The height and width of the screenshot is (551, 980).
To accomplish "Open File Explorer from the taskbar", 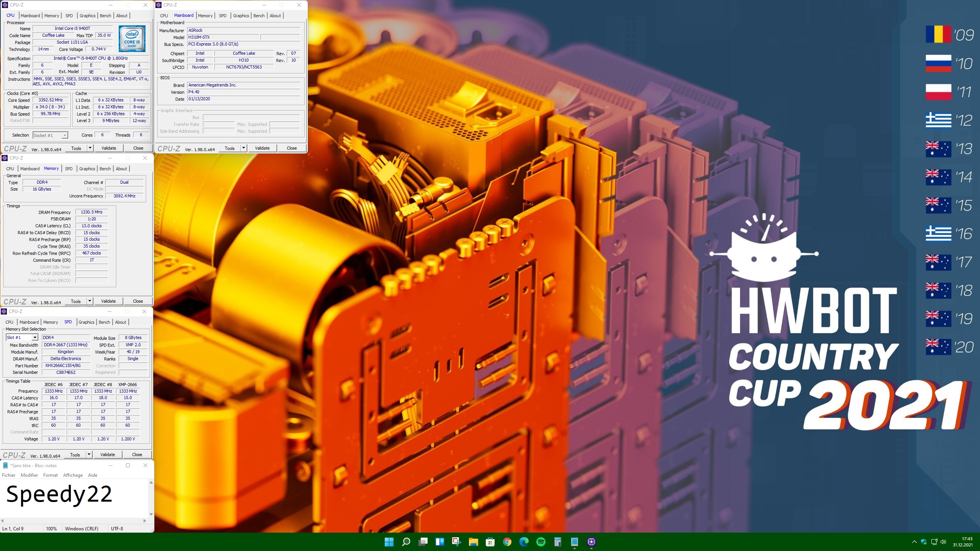I will [x=473, y=542].
